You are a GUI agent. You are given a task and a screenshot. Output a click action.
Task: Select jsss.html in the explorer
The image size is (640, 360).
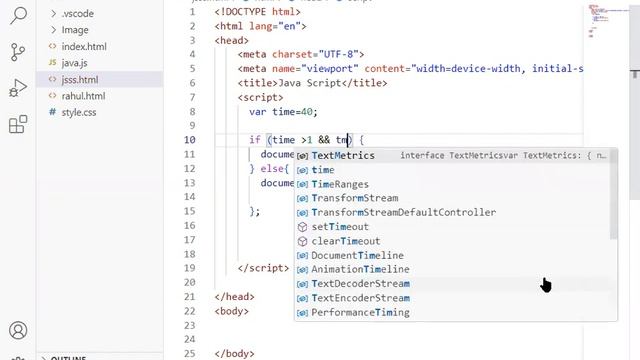click(x=100, y=79)
